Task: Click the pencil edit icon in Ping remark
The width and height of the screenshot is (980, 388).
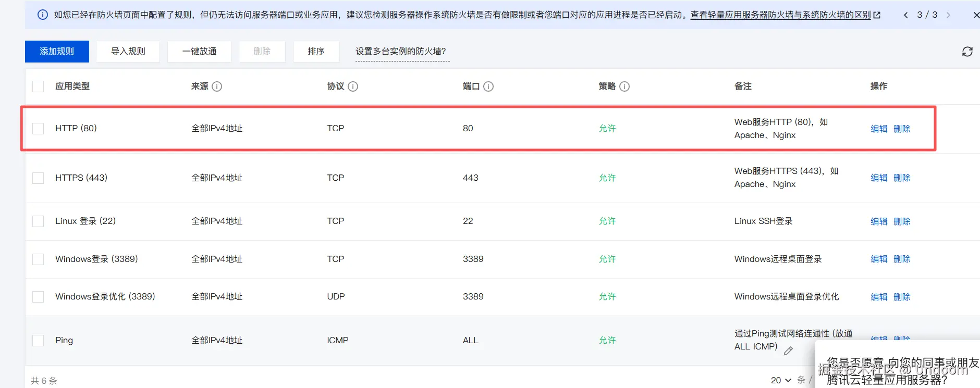Action: 788,351
